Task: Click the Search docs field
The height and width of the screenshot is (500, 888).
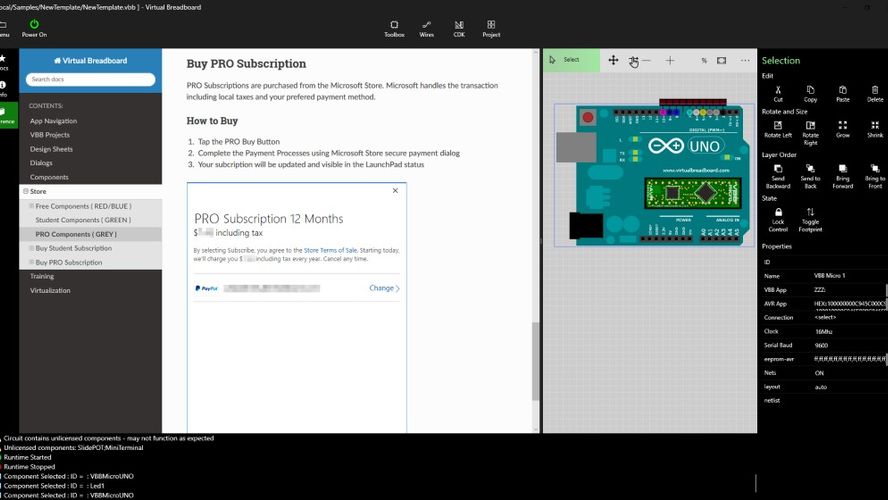Action: pos(91,79)
